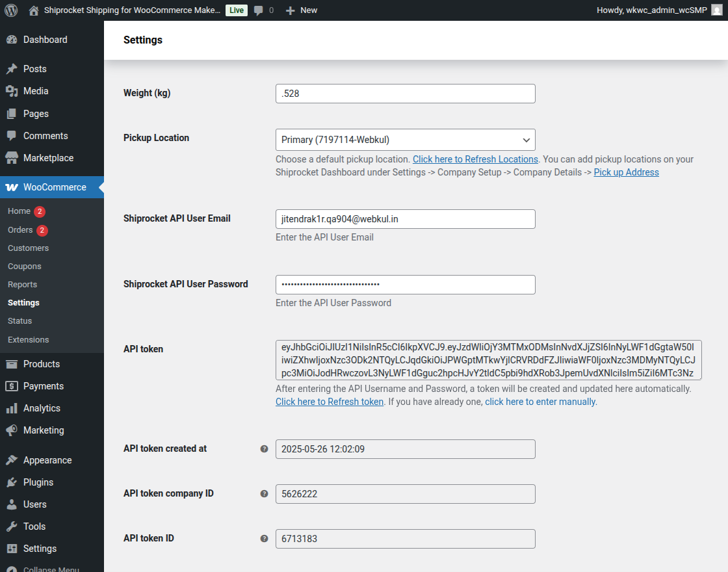The image size is (728, 572).
Task: Click the WordPress logo icon
Action: coord(11,10)
